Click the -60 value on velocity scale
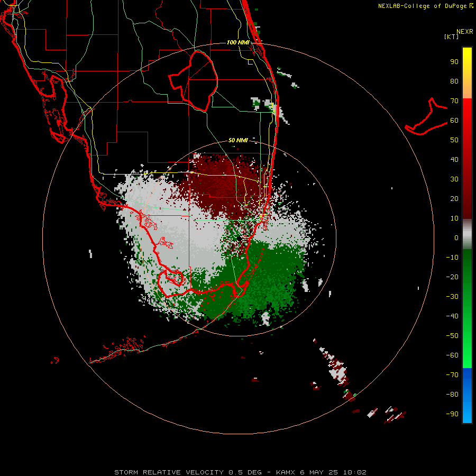Viewport: 476px width, 476px height. [452, 355]
